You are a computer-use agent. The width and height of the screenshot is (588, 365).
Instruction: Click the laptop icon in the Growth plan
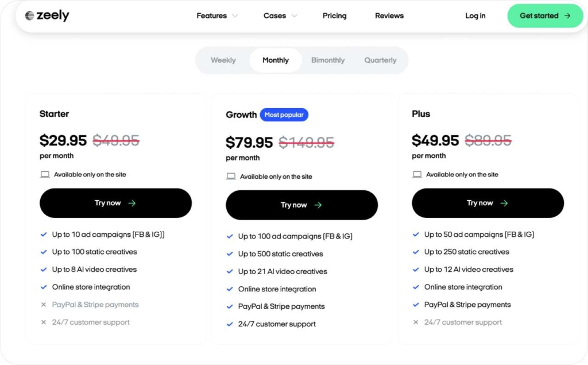point(231,176)
